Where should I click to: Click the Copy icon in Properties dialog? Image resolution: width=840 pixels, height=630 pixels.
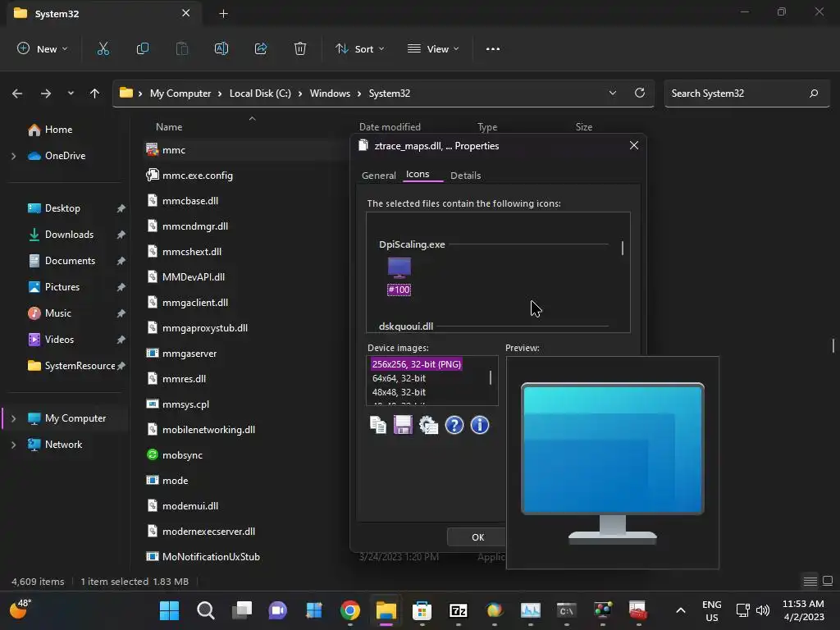pyautogui.click(x=378, y=426)
